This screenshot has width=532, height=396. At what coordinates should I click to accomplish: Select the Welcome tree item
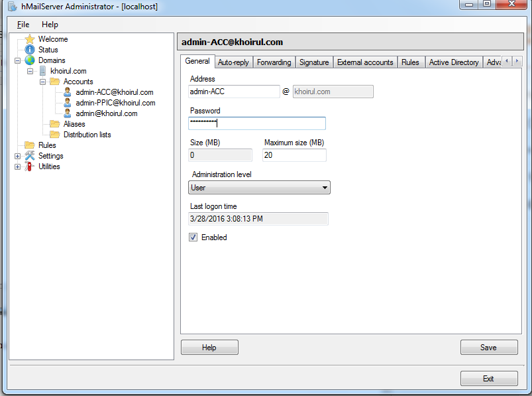tap(53, 39)
